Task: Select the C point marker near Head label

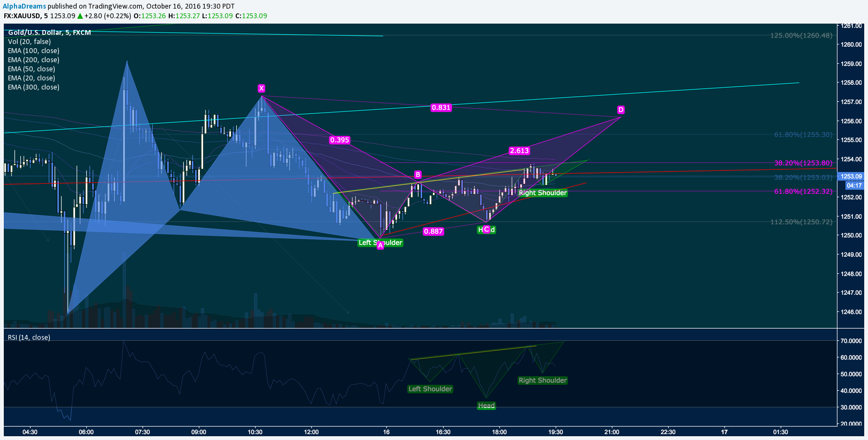Action: click(x=487, y=229)
